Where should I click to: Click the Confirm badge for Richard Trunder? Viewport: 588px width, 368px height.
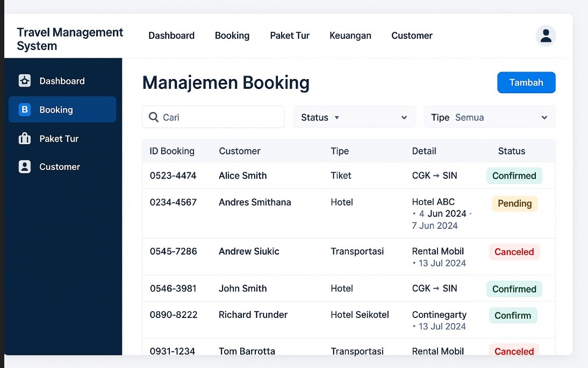click(513, 315)
